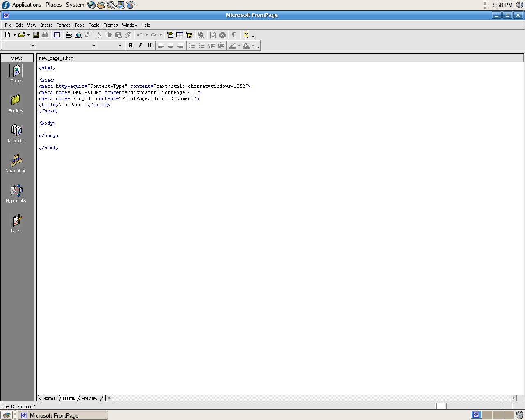Image resolution: width=525 pixels, height=420 pixels.
Task: Open the Hyperlinks view
Action: tap(16, 193)
